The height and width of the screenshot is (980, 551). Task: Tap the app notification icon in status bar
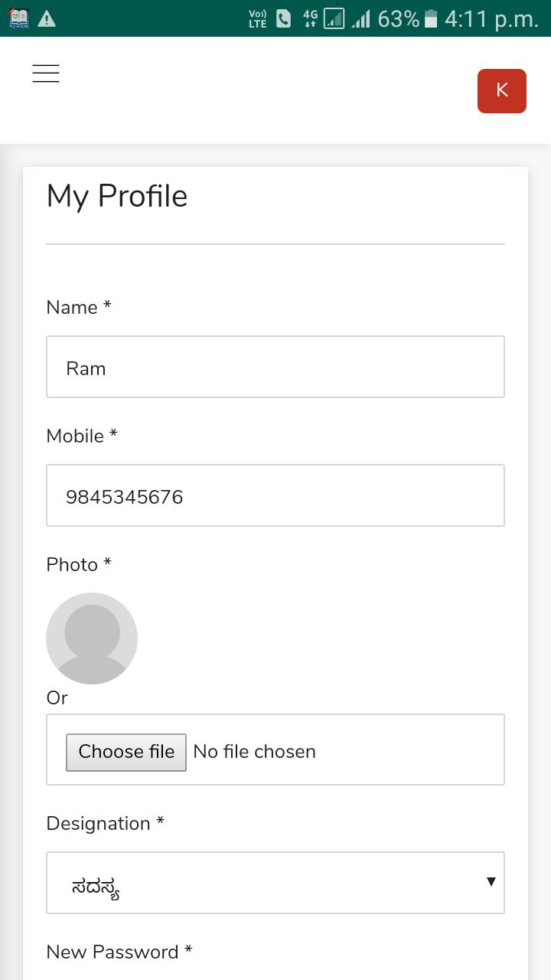[x=18, y=18]
